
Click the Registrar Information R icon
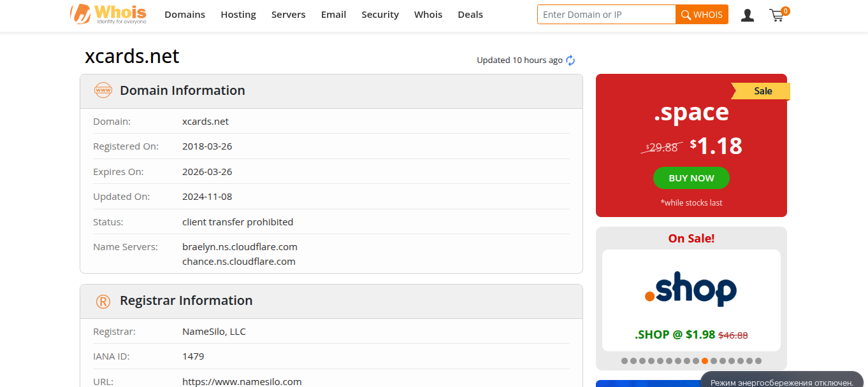tap(103, 301)
